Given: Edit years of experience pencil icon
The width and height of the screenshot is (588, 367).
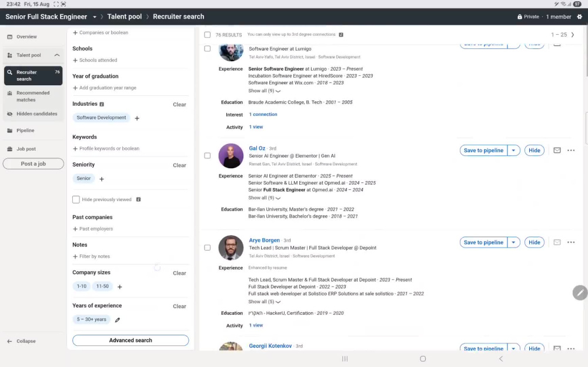Looking at the screenshot, I should point(118,320).
